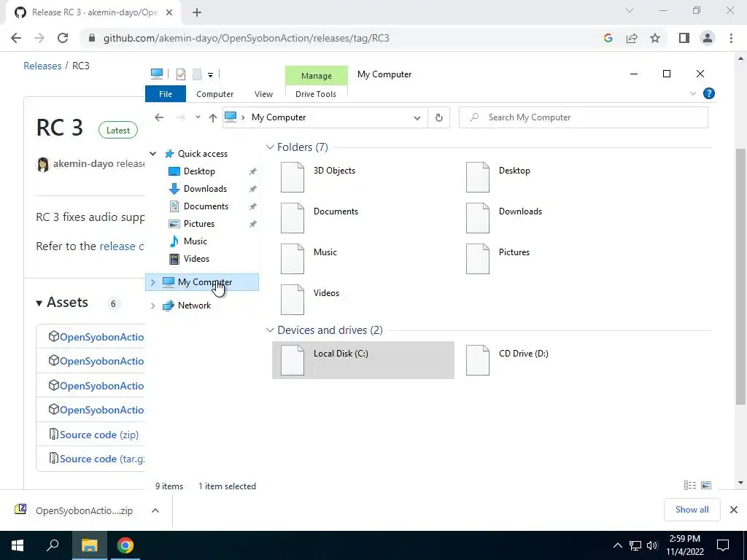Open the Music folder in Folders group
Viewport: 747px width, 560px height.
(x=292, y=259)
